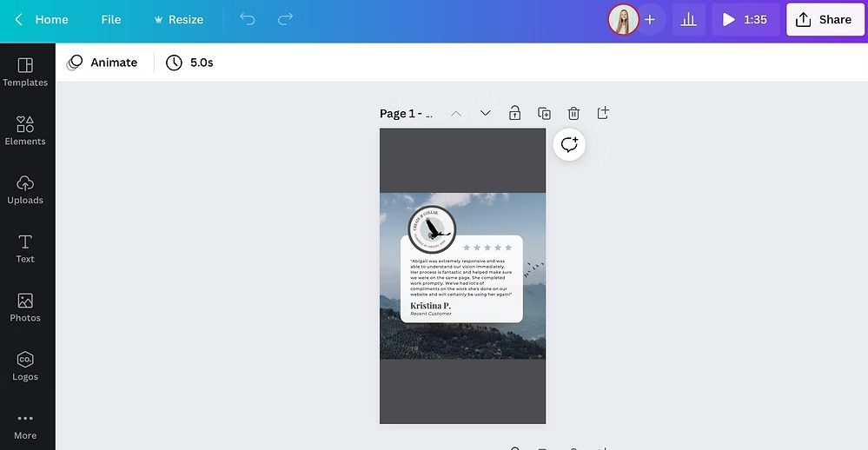Screen dimensions: 868x450
Task: Click the Home back arrow icon
Action: (19, 20)
